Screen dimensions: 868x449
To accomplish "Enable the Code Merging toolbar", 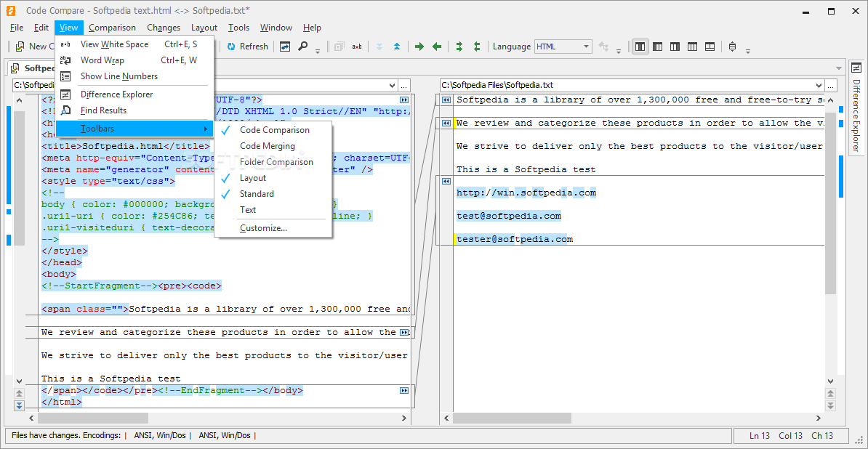I will click(x=273, y=146).
